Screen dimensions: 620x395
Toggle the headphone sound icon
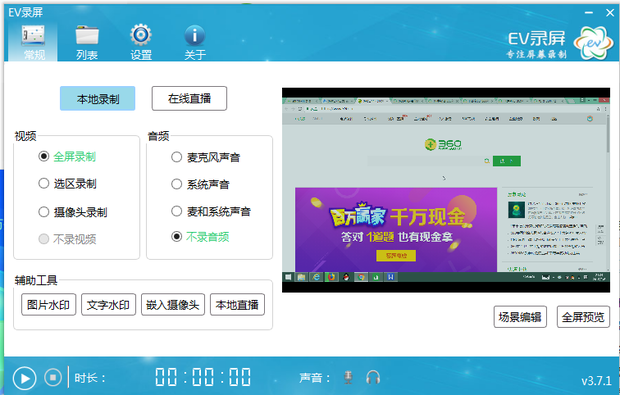tap(373, 377)
